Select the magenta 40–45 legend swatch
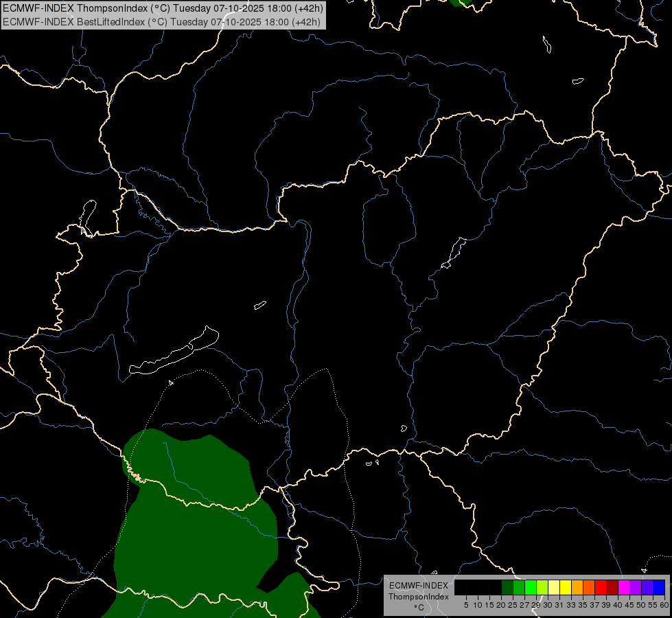Image resolution: width=672 pixels, height=618 pixels. [x=624, y=587]
